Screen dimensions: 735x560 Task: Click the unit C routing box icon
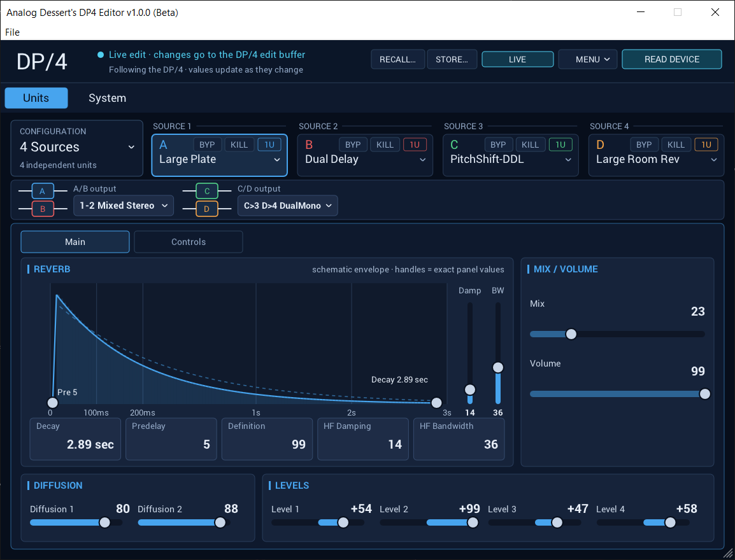[x=207, y=191]
